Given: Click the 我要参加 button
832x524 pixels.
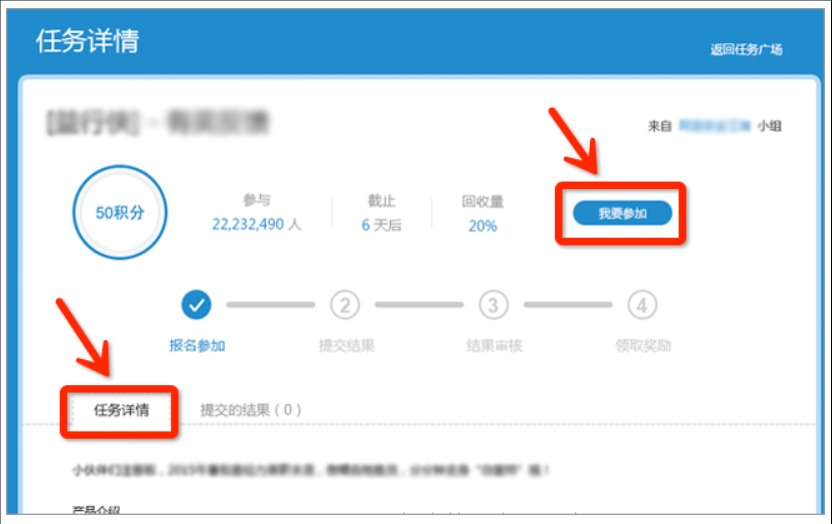Looking at the screenshot, I should tap(622, 213).
